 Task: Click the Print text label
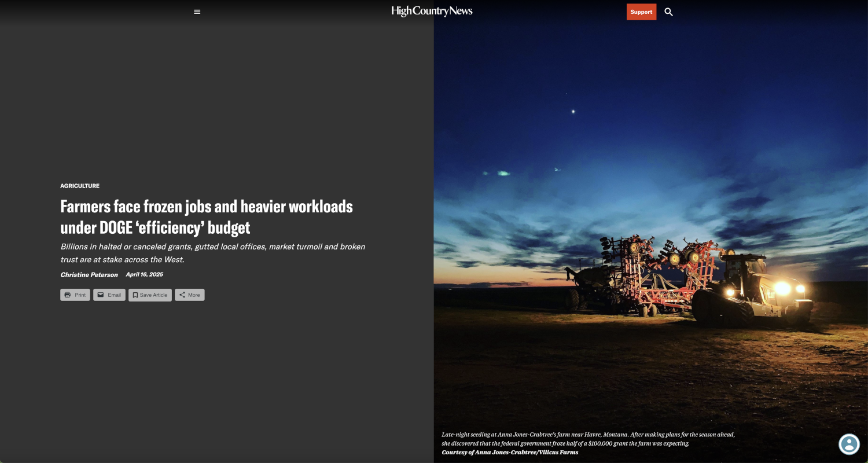click(x=80, y=295)
